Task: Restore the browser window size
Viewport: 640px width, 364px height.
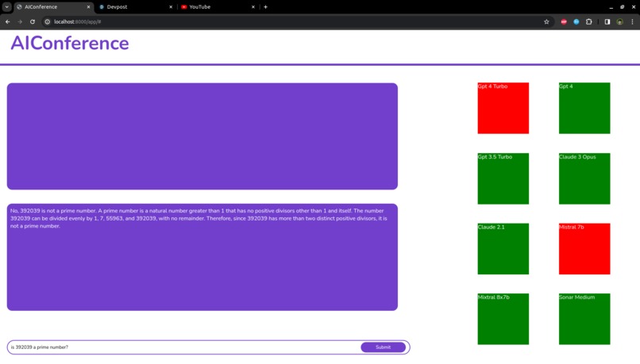Action: pyautogui.click(x=622, y=7)
